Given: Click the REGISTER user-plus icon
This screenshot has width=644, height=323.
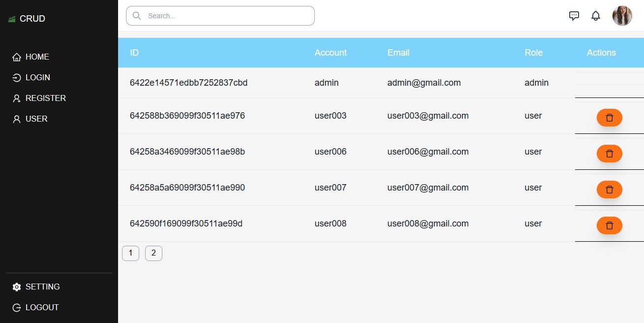Looking at the screenshot, I should pyautogui.click(x=17, y=98).
